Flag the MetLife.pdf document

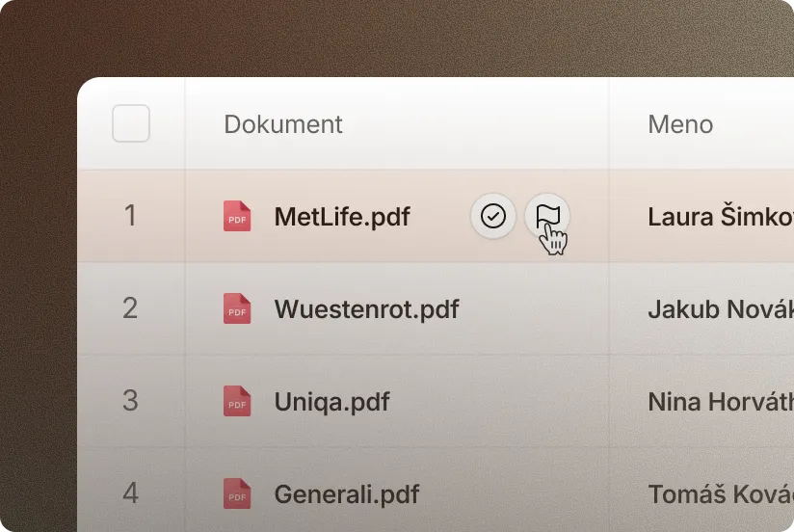[x=547, y=216]
